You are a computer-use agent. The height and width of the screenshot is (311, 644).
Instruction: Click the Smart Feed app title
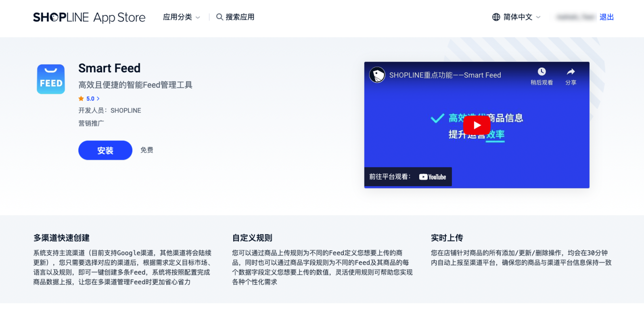tap(109, 68)
